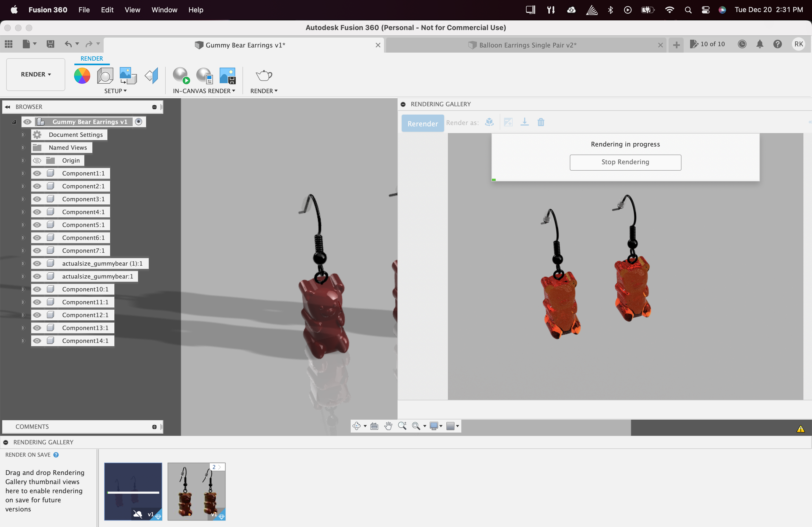Open macOS Spotlight search

(x=688, y=10)
